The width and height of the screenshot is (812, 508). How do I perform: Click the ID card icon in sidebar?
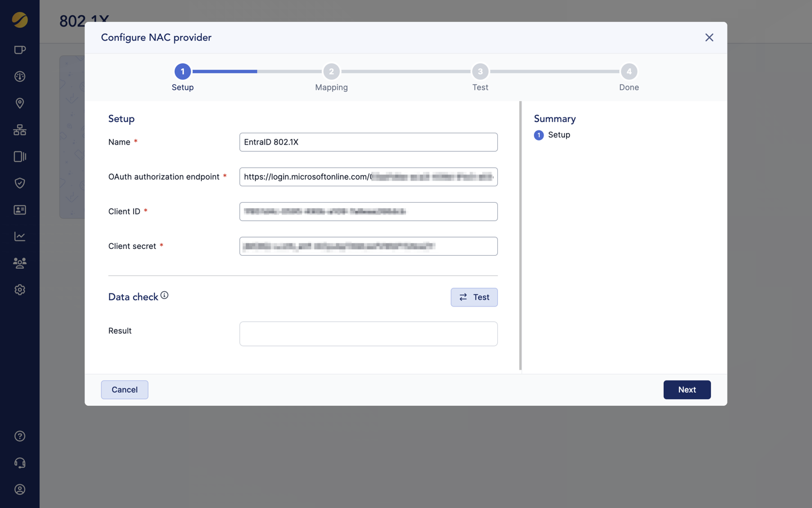point(20,210)
